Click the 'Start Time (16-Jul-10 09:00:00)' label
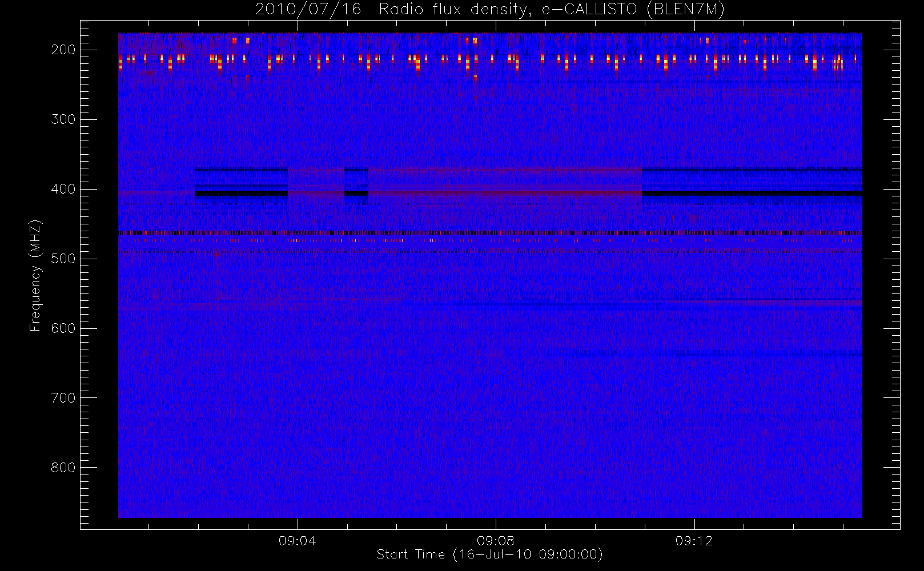The width and height of the screenshot is (924, 571). [x=490, y=554]
